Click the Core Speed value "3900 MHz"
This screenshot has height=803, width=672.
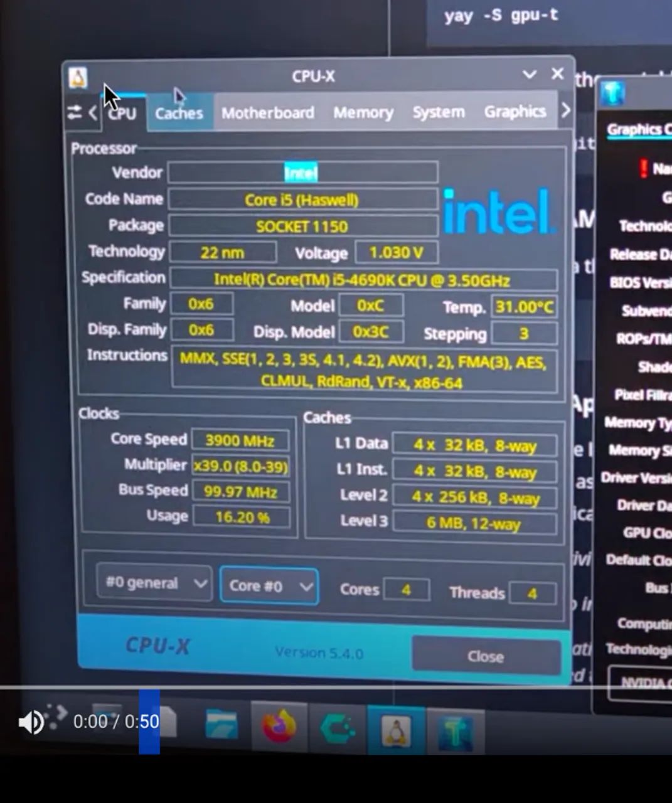pos(240,440)
